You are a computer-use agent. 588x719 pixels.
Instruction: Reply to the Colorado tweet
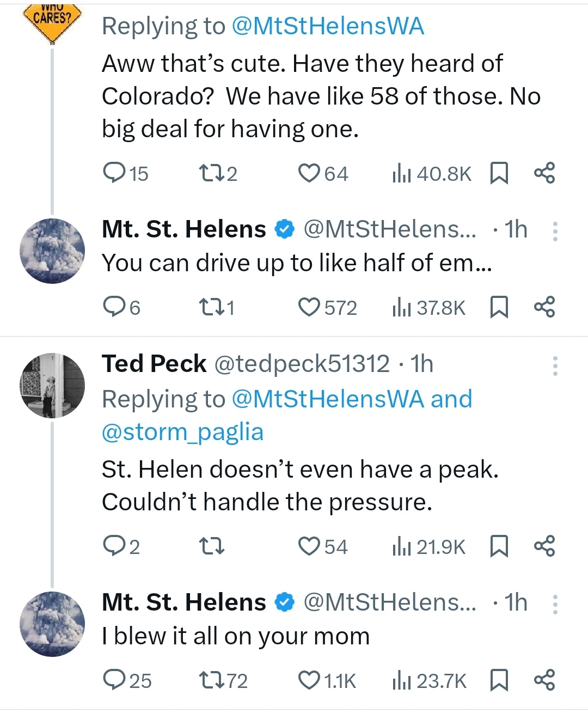[116, 173]
